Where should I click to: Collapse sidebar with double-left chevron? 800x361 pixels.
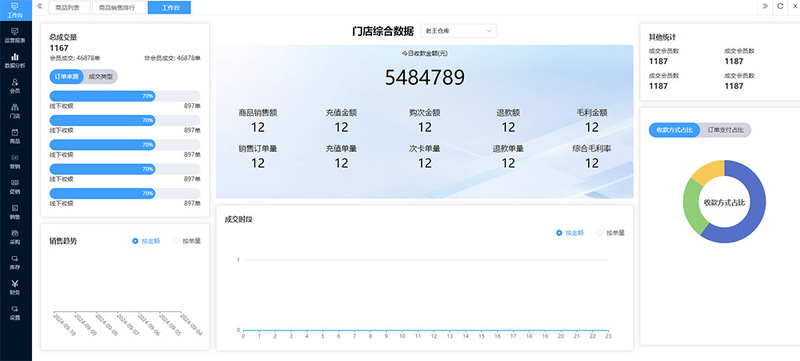[x=40, y=7]
